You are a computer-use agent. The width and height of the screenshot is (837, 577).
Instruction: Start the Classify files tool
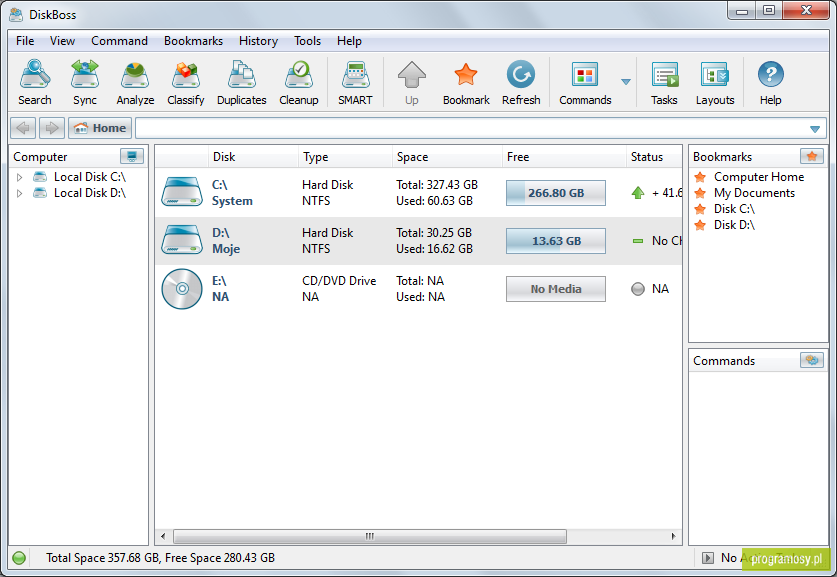click(x=186, y=82)
